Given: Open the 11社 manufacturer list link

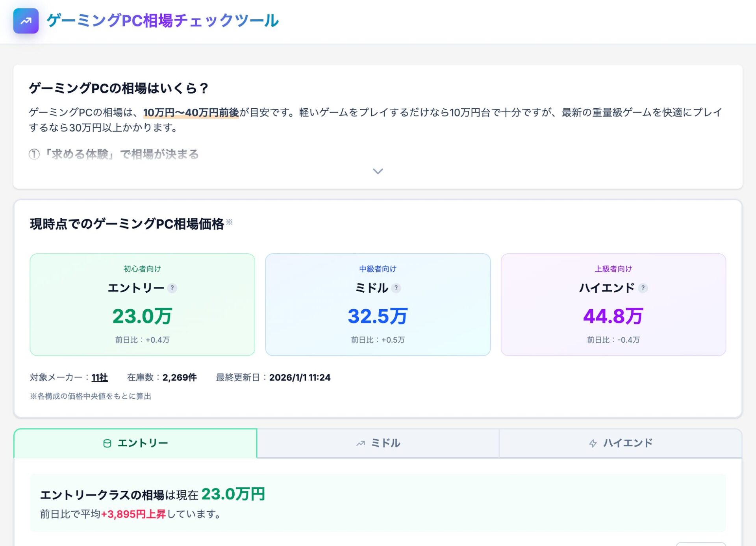Looking at the screenshot, I should 100,377.
